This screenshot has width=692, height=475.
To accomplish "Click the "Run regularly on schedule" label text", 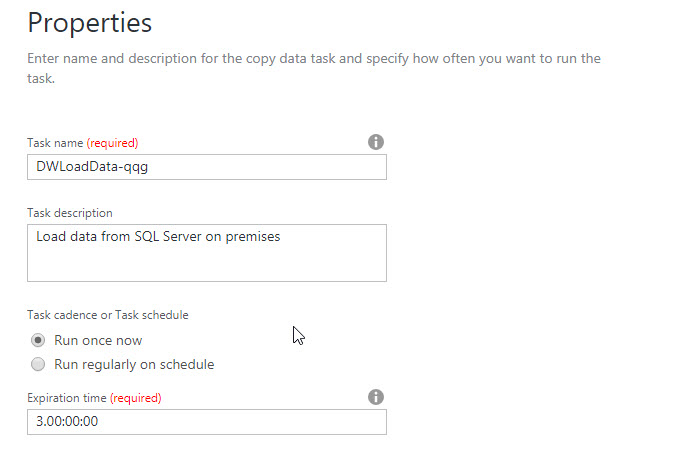I will pyautogui.click(x=134, y=364).
